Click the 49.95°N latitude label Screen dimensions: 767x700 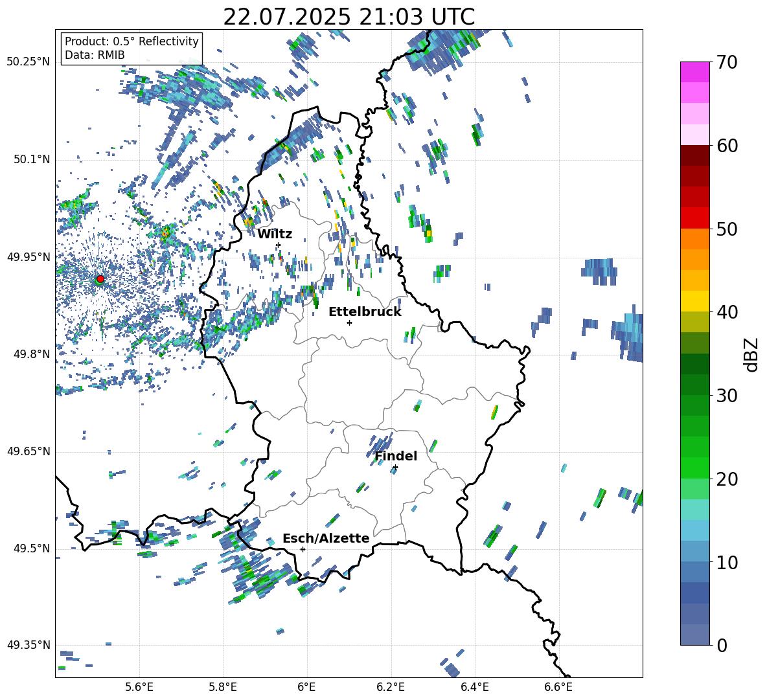pos(29,257)
